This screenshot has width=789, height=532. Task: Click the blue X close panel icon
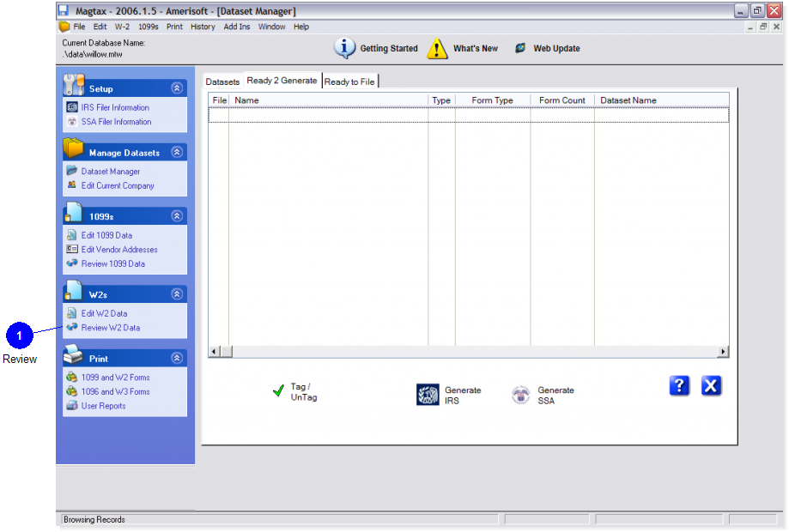click(x=711, y=385)
